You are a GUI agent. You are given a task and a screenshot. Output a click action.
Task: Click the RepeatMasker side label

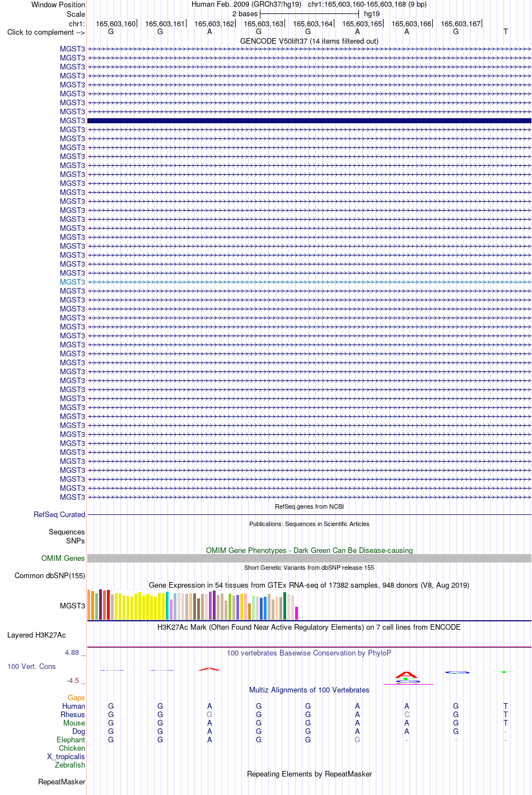(62, 782)
